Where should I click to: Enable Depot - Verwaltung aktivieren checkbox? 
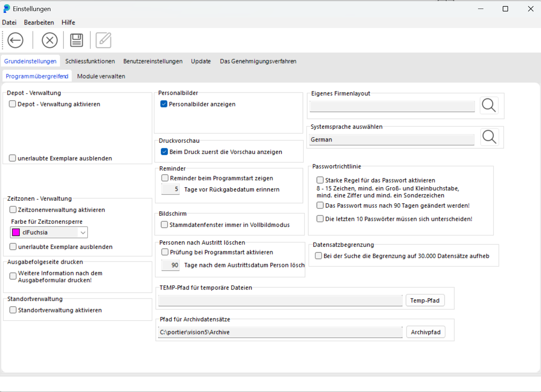[13, 104]
